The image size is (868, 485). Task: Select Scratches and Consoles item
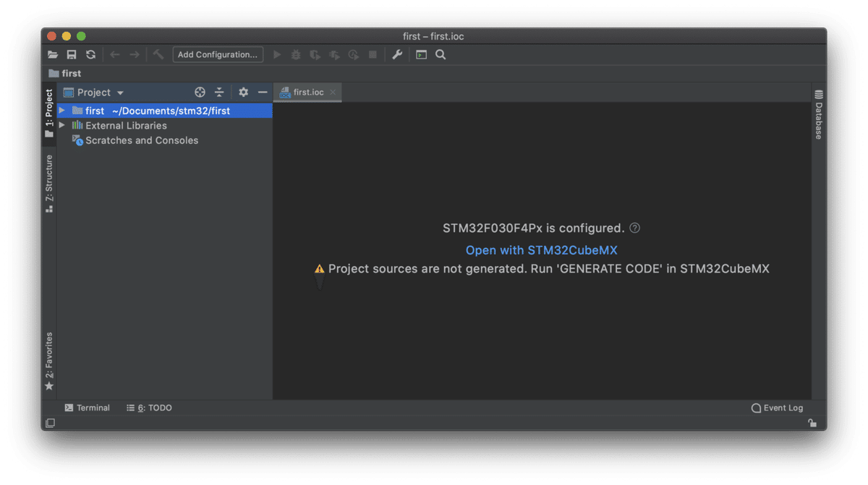[x=142, y=141]
